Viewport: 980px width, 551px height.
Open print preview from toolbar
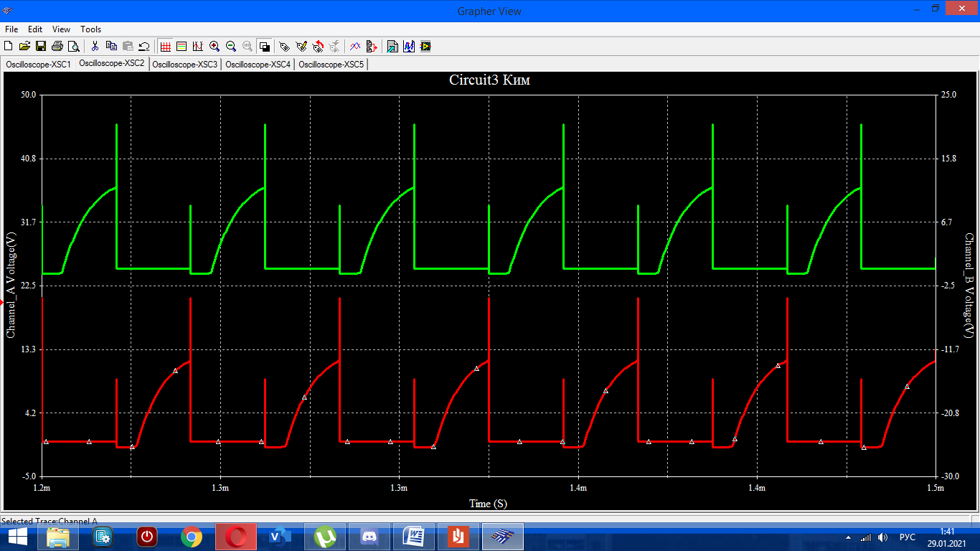click(x=74, y=47)
